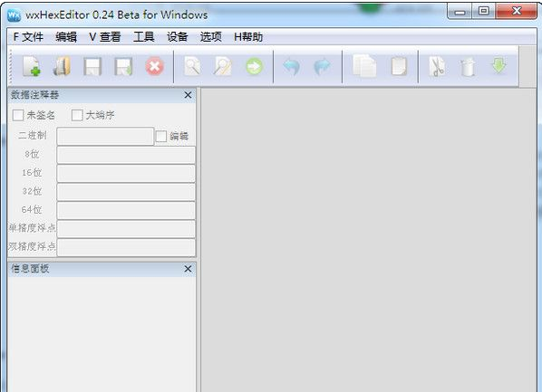The image size is (542, 392).
Task: Click the Save floppy disk icon
Action: click(92, 67)
